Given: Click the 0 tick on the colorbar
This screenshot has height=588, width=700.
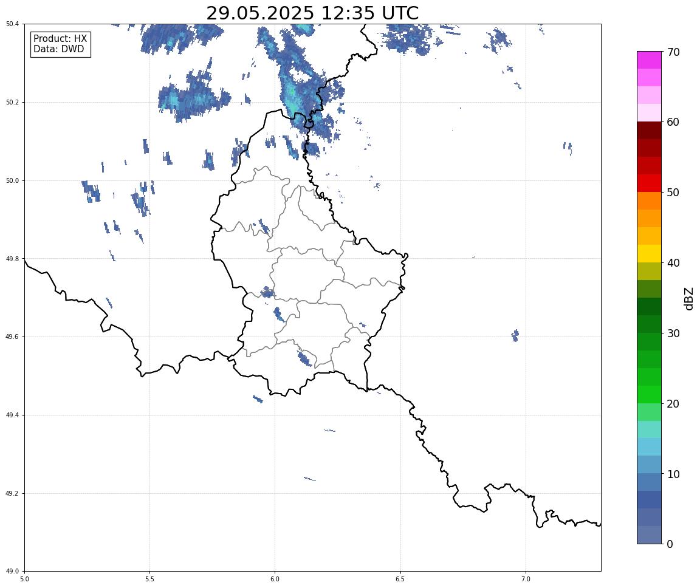Looking at the screenshot, I should [x=670, y=544].
